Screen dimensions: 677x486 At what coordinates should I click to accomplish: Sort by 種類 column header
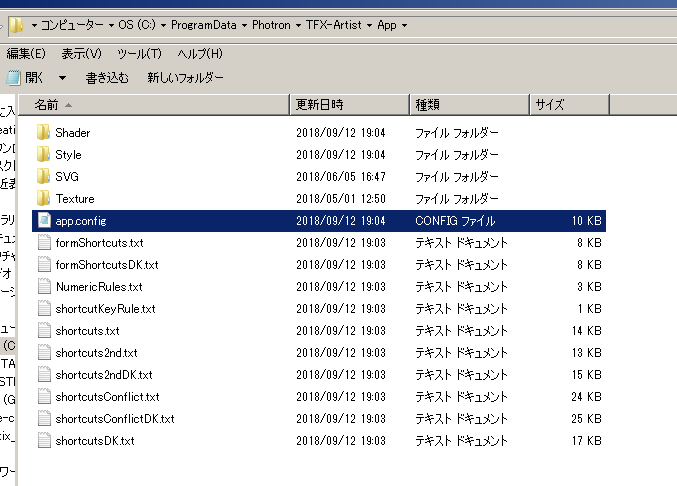tap(469, 105)
